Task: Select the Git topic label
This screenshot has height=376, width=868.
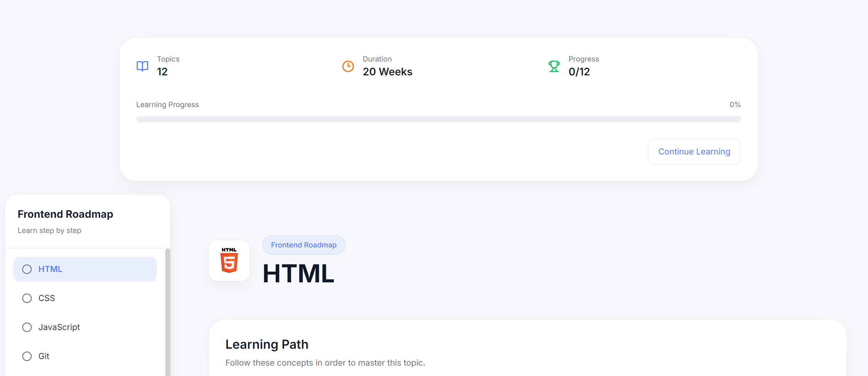Action: tap(44, 356)
